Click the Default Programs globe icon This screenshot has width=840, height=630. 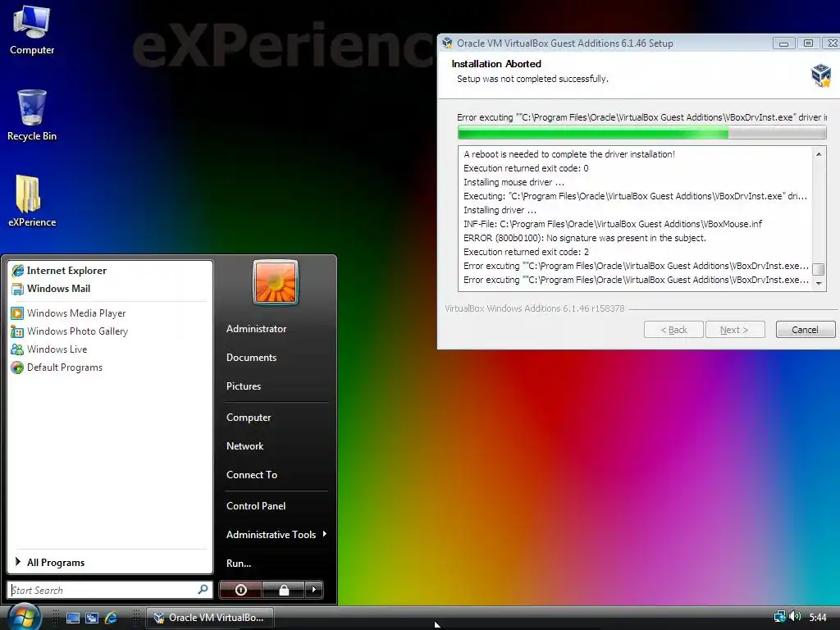(18, 367)
